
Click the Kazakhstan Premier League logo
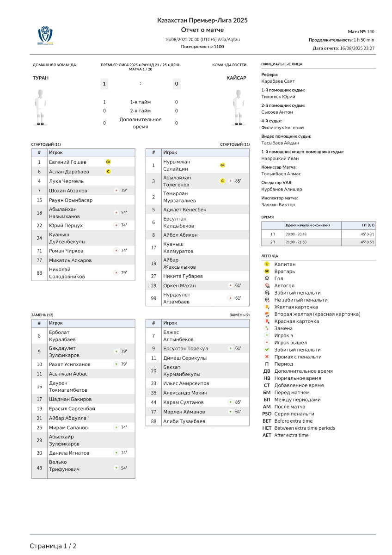(45, 35)
